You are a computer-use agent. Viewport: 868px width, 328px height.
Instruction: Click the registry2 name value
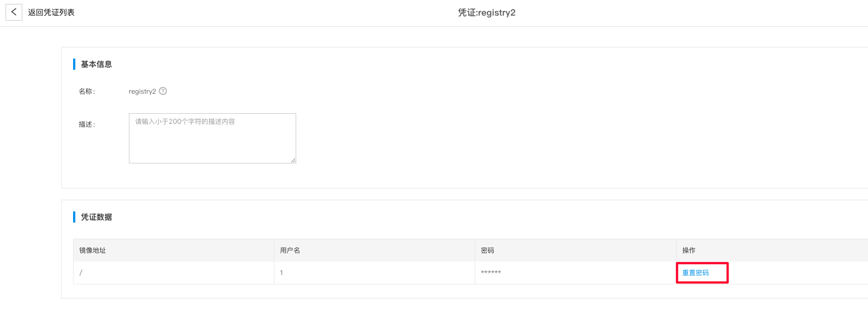click(142, 91)
